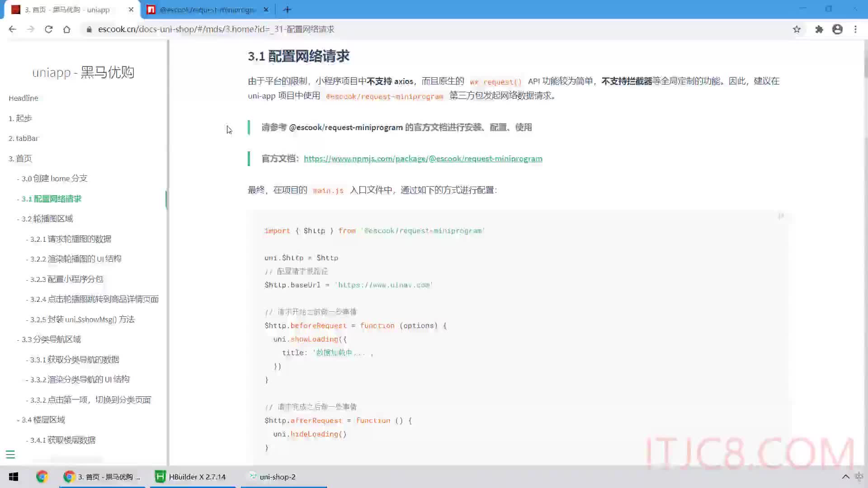The image size is (868, 488).
Task: Open the Chrome icon on the taskbar
Action: tap(42, 477)
